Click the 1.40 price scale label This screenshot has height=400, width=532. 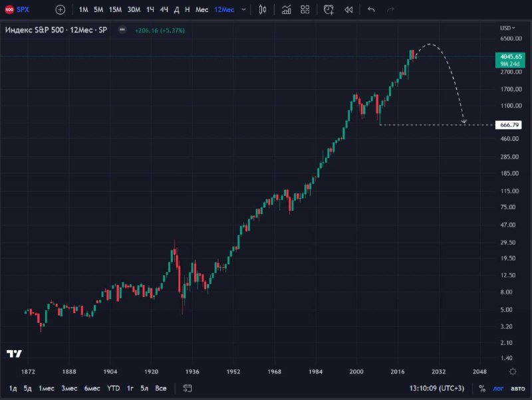point(506,358)
